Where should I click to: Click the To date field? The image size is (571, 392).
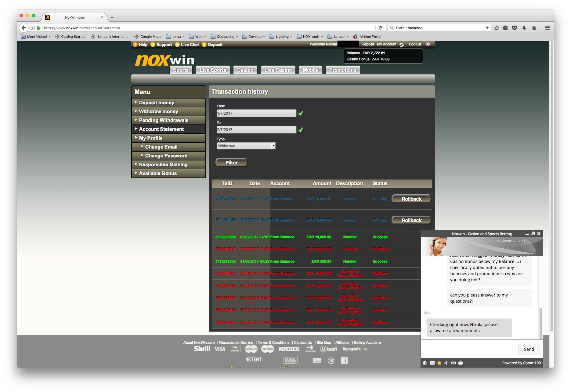coord(256,130)
